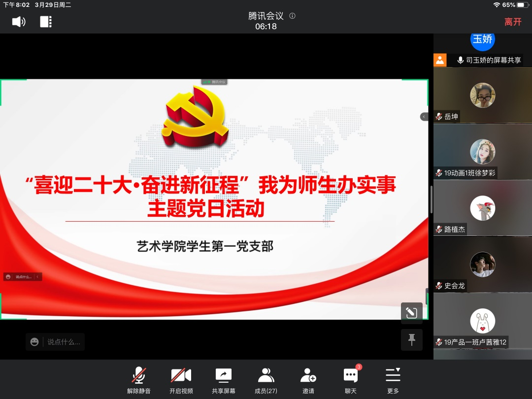Start sharing with 共享屏幕

click(224, 380)
